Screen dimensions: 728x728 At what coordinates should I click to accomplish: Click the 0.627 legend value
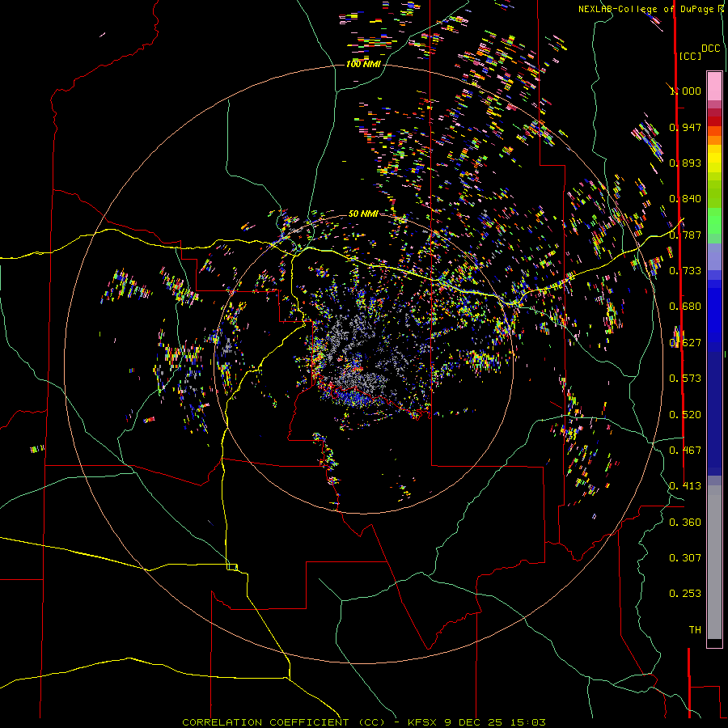click(x=685, y=343)
